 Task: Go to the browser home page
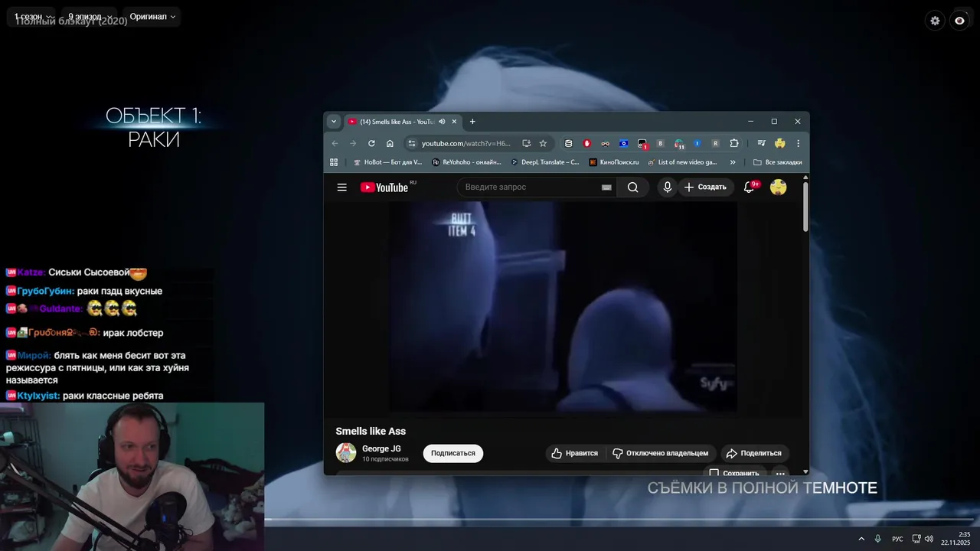tap(390, 143)
